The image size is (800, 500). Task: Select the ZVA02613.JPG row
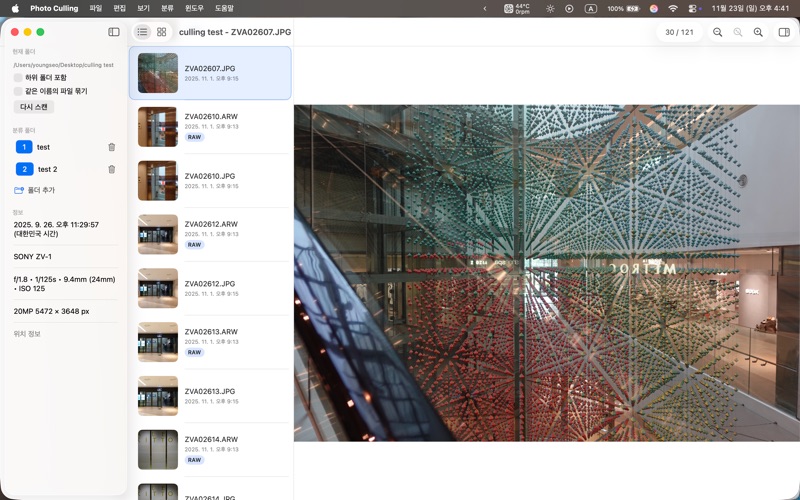point(210,396)
